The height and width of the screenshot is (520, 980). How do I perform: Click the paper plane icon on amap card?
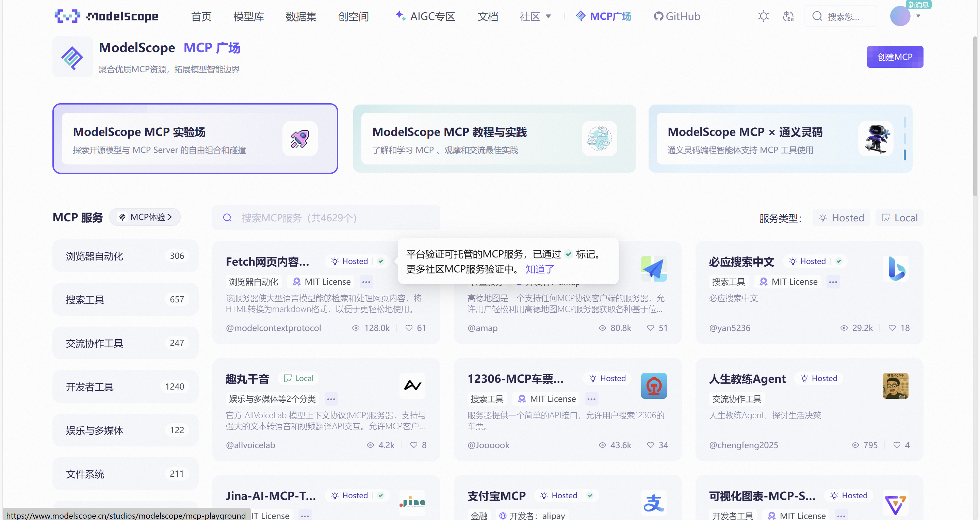[654, 269]
